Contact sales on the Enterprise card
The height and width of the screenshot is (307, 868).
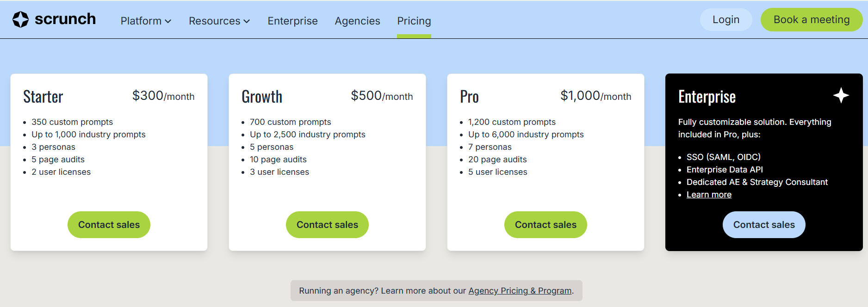tap(763, 225)
